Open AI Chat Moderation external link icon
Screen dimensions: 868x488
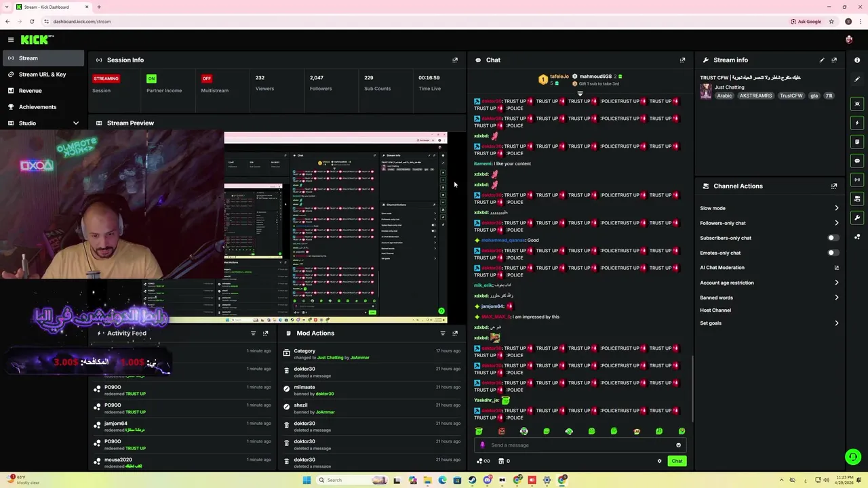click(836, 268)
